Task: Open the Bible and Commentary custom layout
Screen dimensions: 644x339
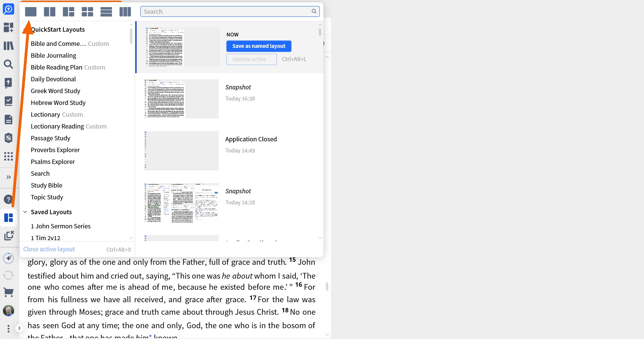Action: coord(70,44)
